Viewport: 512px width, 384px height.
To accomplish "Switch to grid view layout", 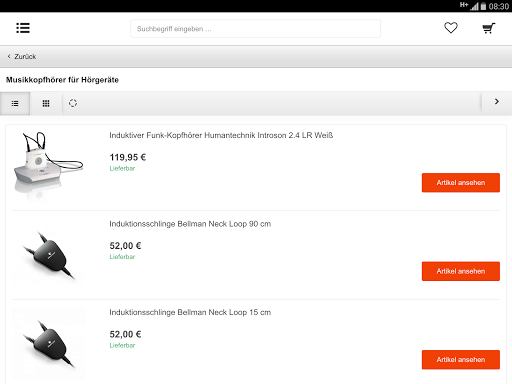I will click(46, 103).
